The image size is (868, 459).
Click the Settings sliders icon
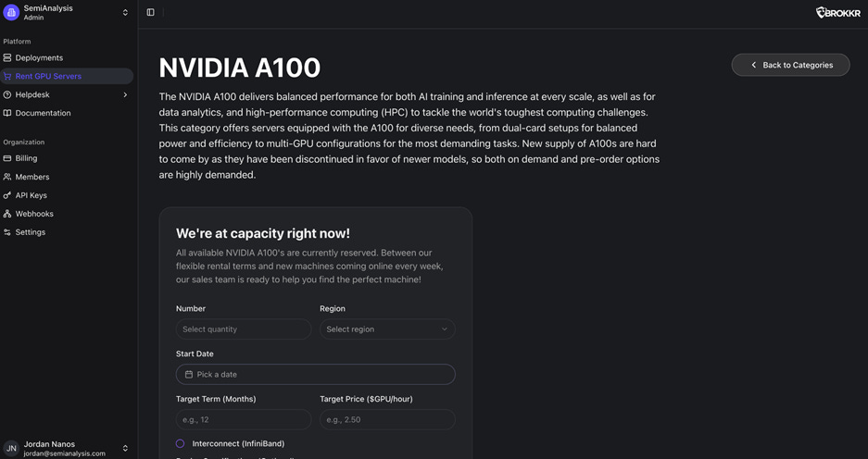7,232
